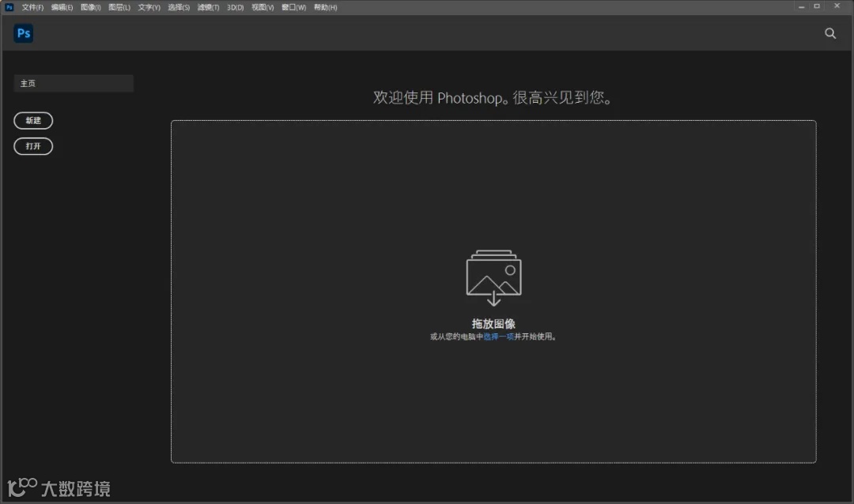Minimize the Photoshop window
854x504 pixels.
tap(801, 6)
